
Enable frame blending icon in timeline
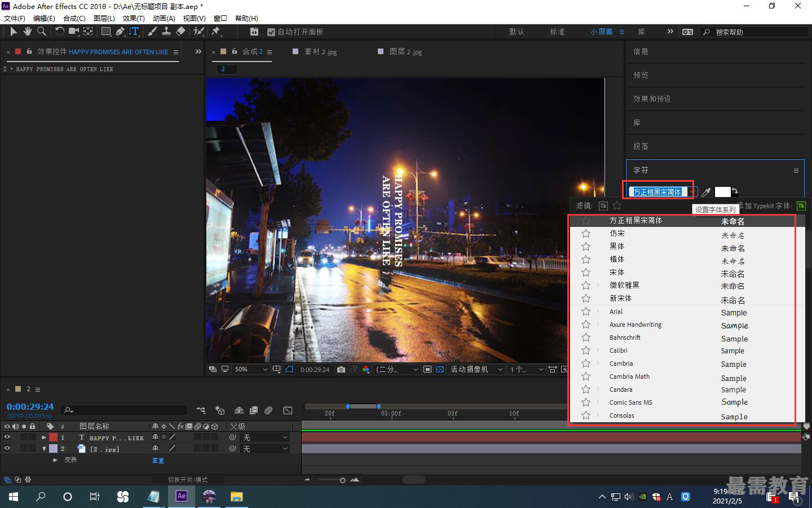(254, 410)
